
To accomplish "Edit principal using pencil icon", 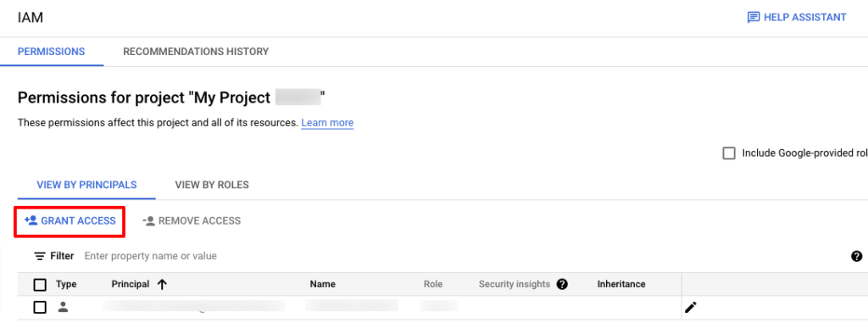I will pos(690,307).
